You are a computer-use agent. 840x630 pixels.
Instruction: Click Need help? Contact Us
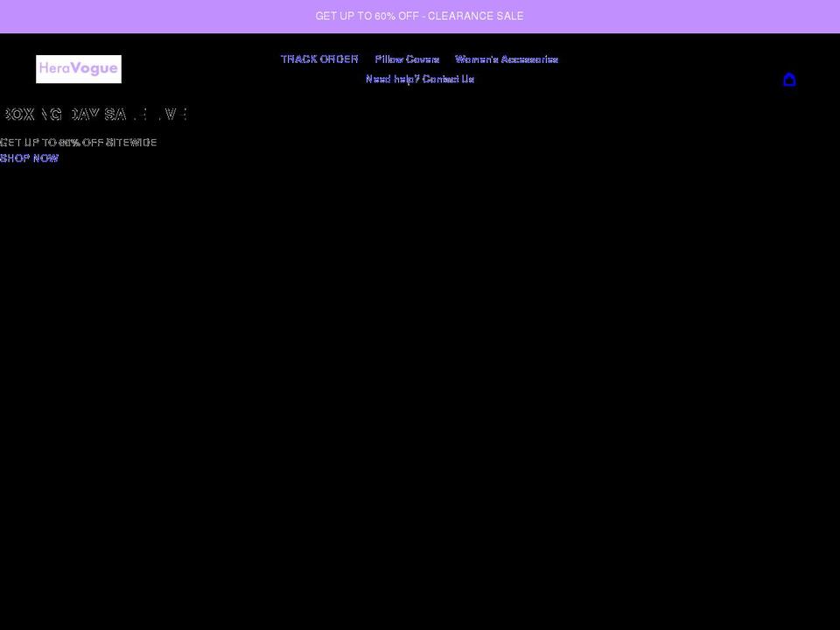pyautogui.click(x=420, y=79)
